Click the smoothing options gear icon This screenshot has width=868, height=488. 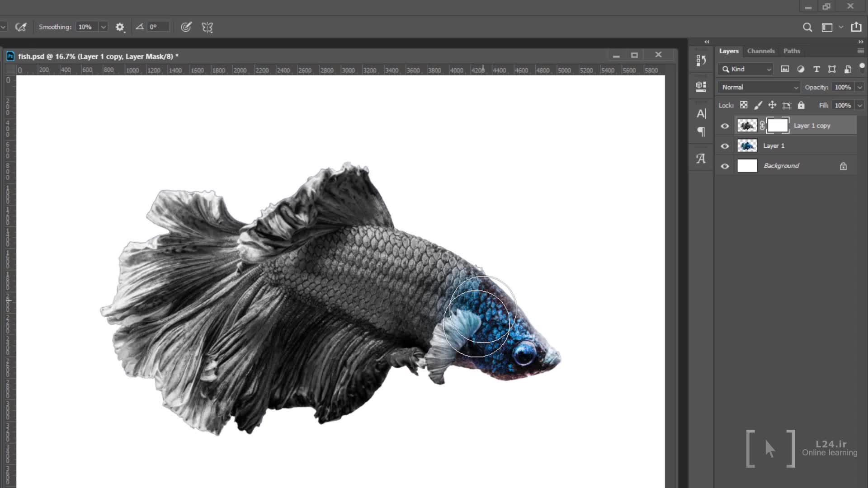coord(119,27)
